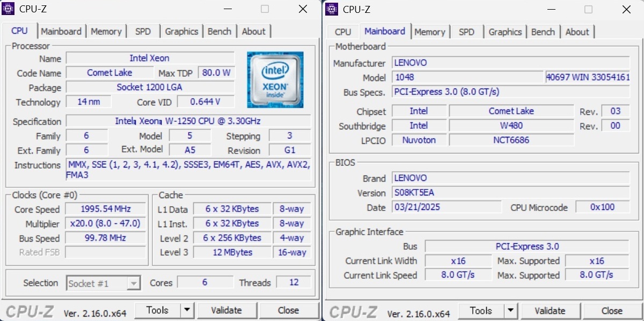Click the empty Rated FSB field
This screenshot has height=321, width=644.
(106, 252)
